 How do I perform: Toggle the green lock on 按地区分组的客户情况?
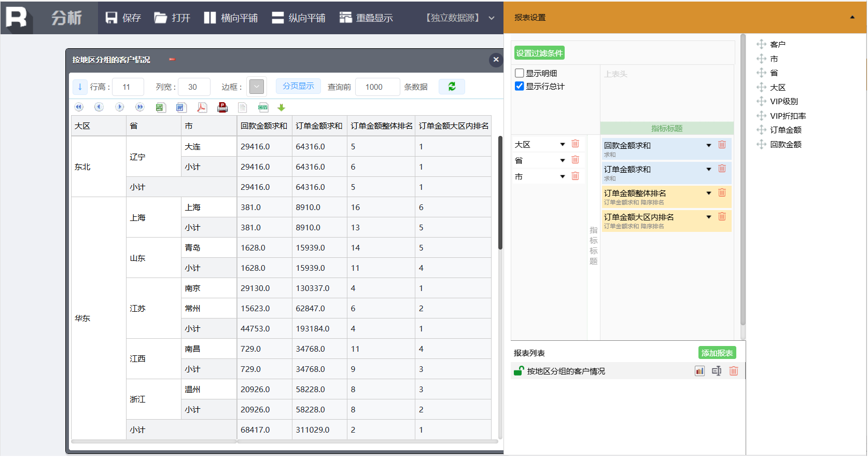point(519,371)
